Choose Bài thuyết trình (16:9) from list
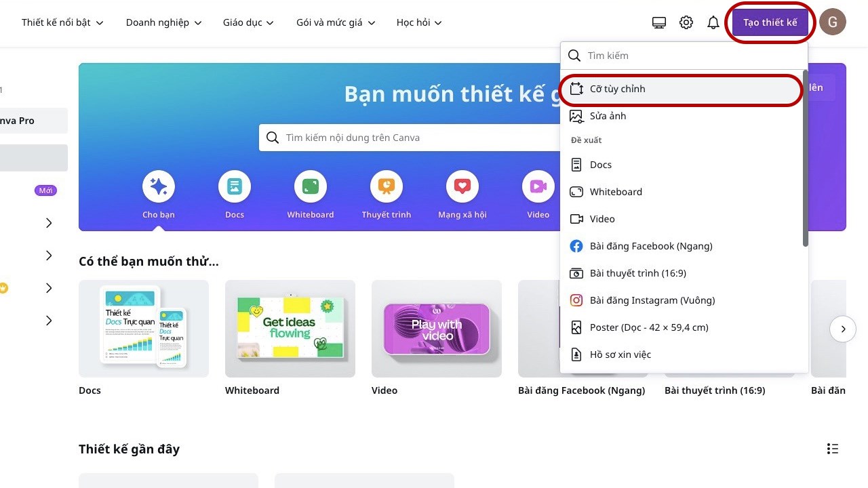Viewport: 868px width, 488px height. (x=682, y=273)
